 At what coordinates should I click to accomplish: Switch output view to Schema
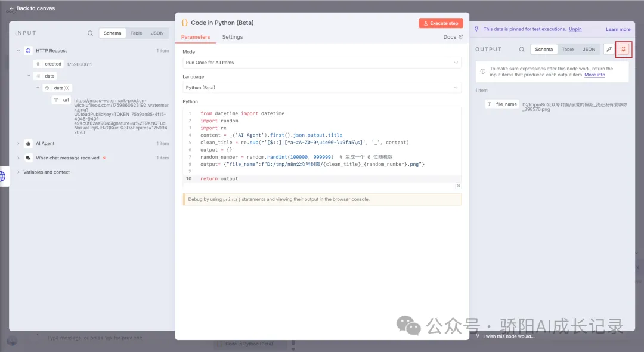[x=544, y=50]
